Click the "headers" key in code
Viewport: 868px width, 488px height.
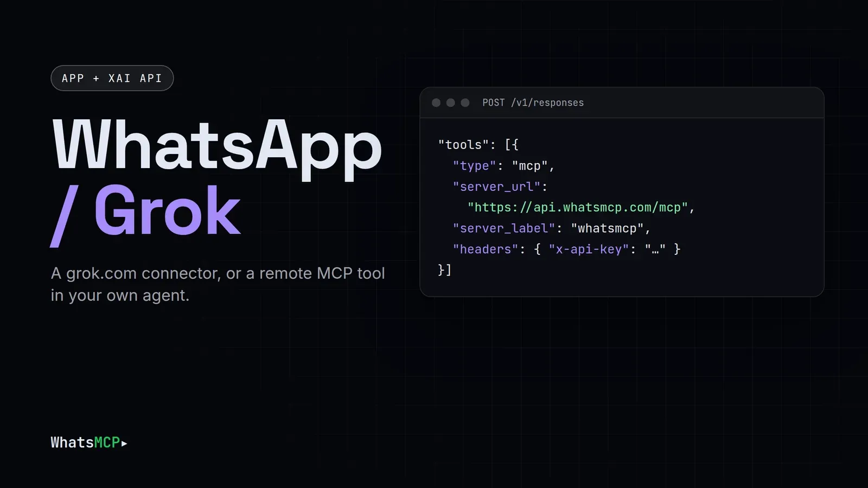tap(486, 249)
